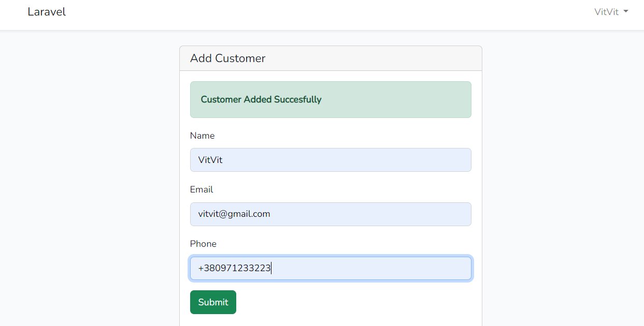Focus the Name input field
Image resolution: width=644 pixels, height=326 pixels.
331,160
